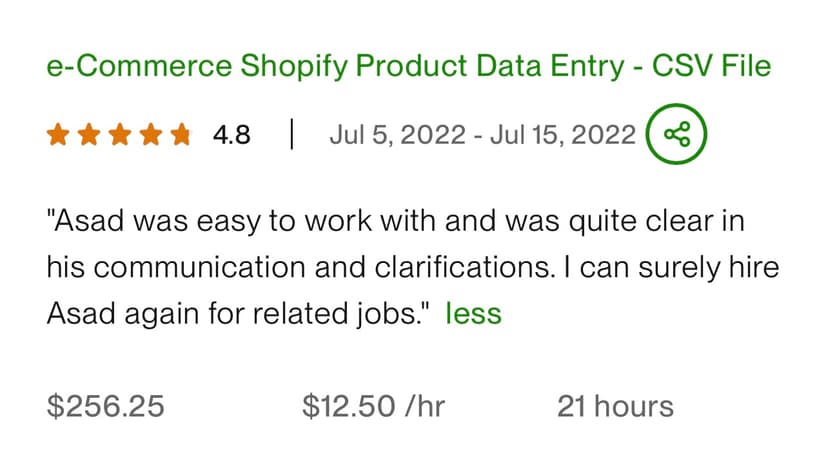The width and height of the screenshot is (828, 468).
Task: Collapse the review with the less link
Action: click(x=473, y=313)
